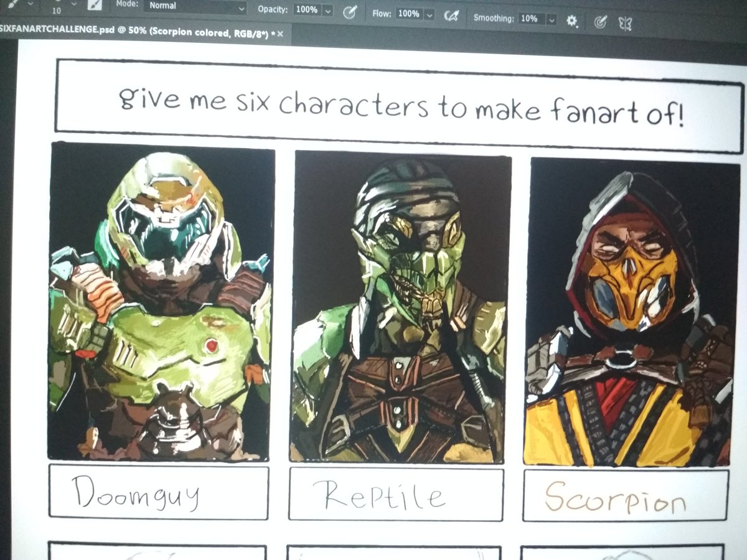Open the Mode blending dropdown showing Normal

click(x=196, y=7)
